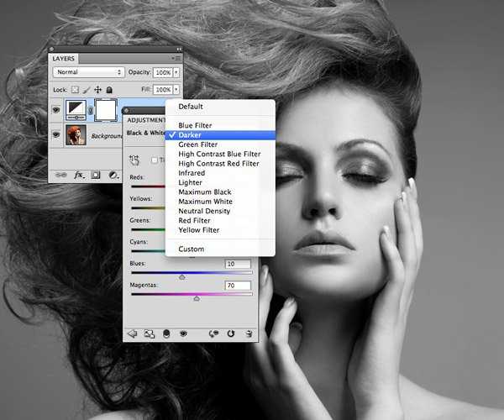Expand the Fill percentage dropdown arrow

point(175,89)
